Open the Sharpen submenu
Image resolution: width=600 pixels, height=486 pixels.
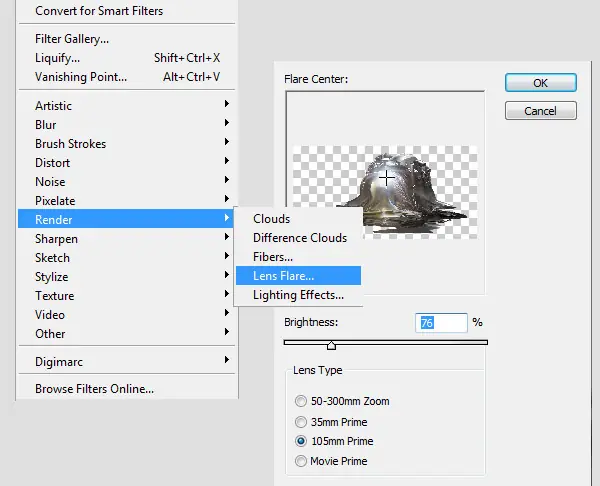[126, 239]
